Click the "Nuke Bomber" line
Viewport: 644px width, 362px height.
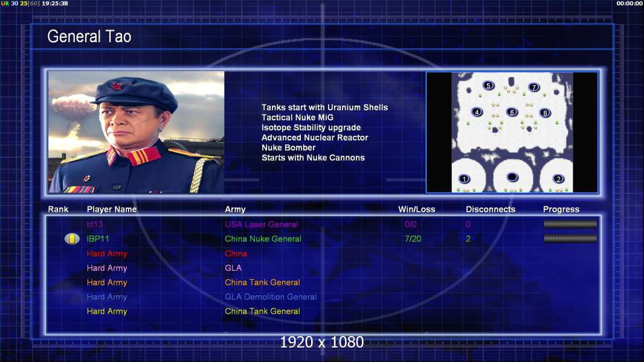[288, 148]
